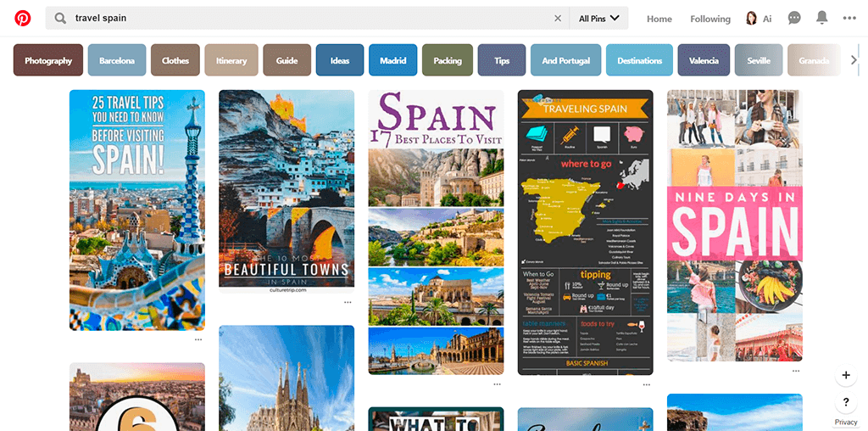This screenshot has width=868, height=431.
Task: Clear the search text with the X
Action: coord(558,19)
